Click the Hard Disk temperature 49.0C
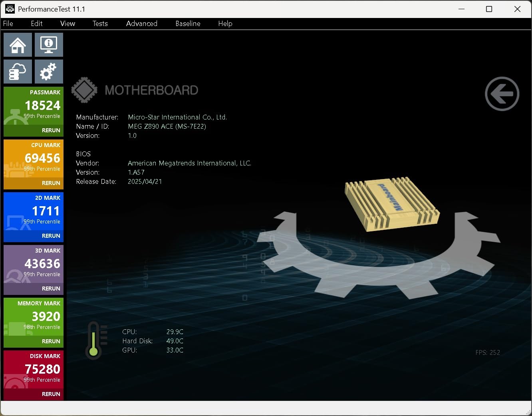532x416 pixels. click(175, 341)
